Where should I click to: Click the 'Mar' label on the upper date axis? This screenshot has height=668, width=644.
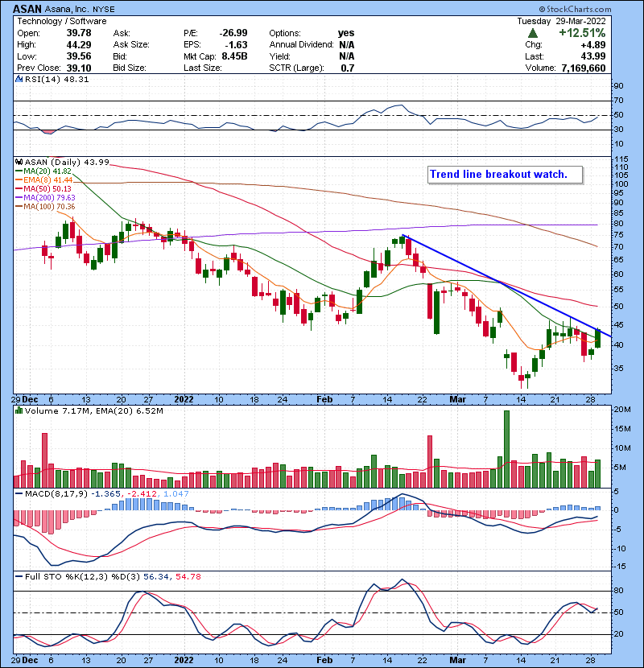tap(458, 400)
